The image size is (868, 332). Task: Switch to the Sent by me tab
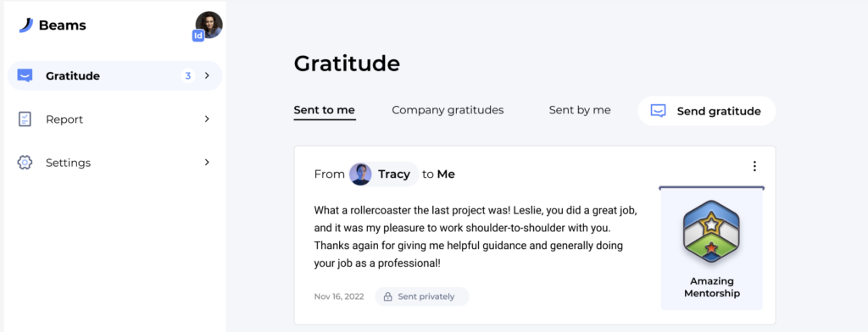tap(580, 110)
